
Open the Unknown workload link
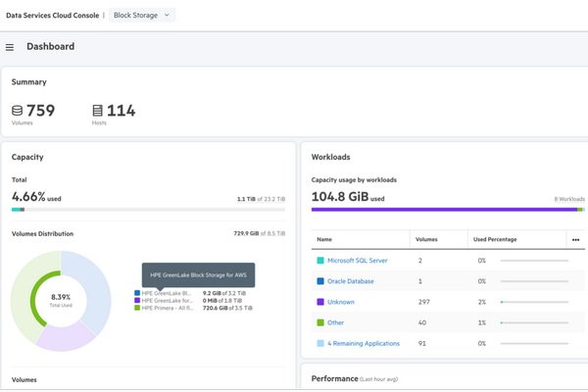click(341, 302)
